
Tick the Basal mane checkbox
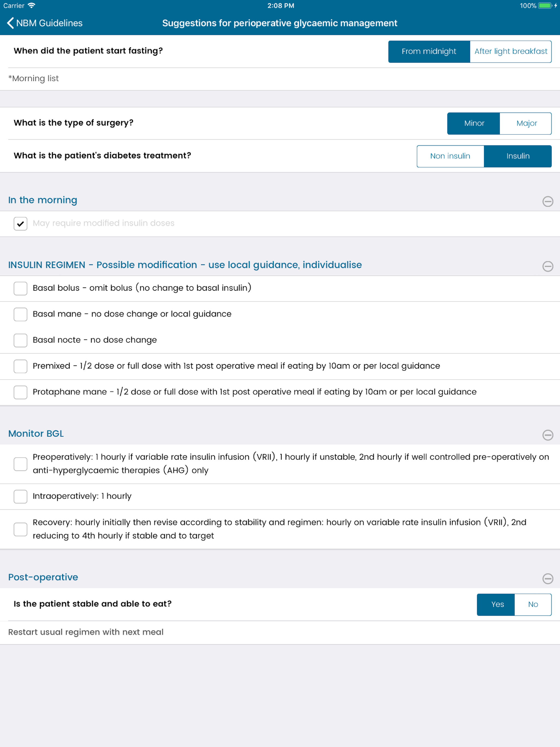(x=21, y=314)
